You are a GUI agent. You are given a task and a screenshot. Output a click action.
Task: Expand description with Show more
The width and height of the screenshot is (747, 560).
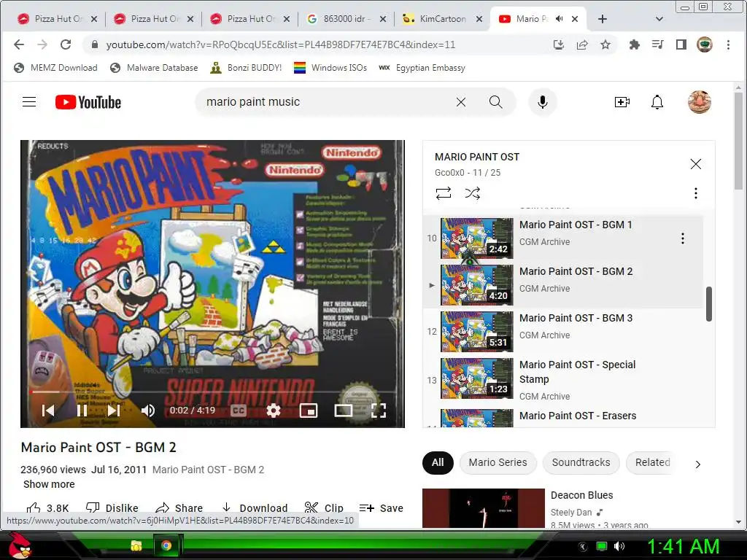point(49,484)
